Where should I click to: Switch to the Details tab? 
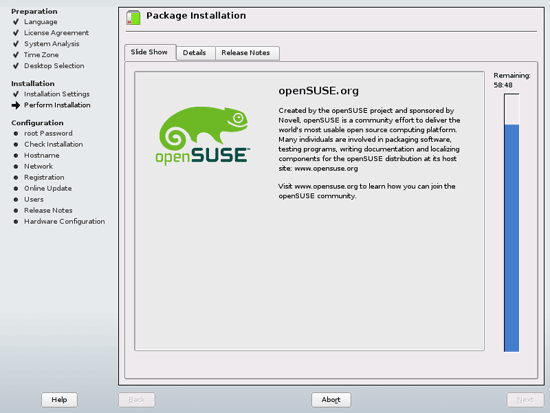tap(194, 53)
